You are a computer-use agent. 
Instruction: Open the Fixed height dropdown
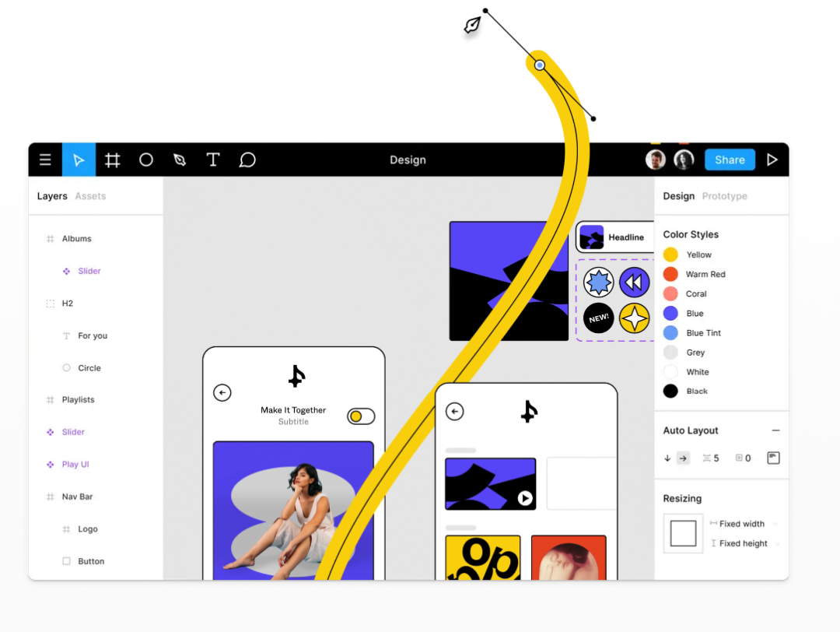(744, 543)
